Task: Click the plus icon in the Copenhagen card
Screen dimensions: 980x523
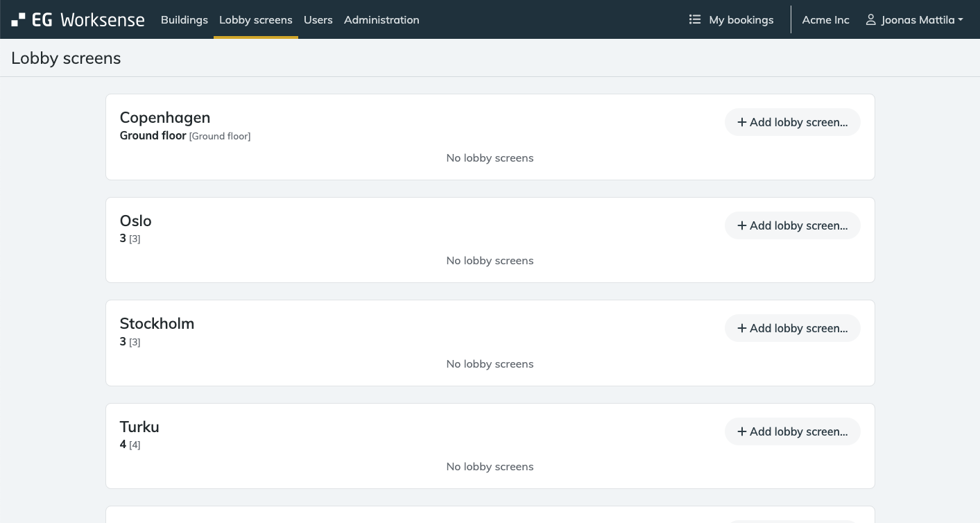Action: [741, 123]
